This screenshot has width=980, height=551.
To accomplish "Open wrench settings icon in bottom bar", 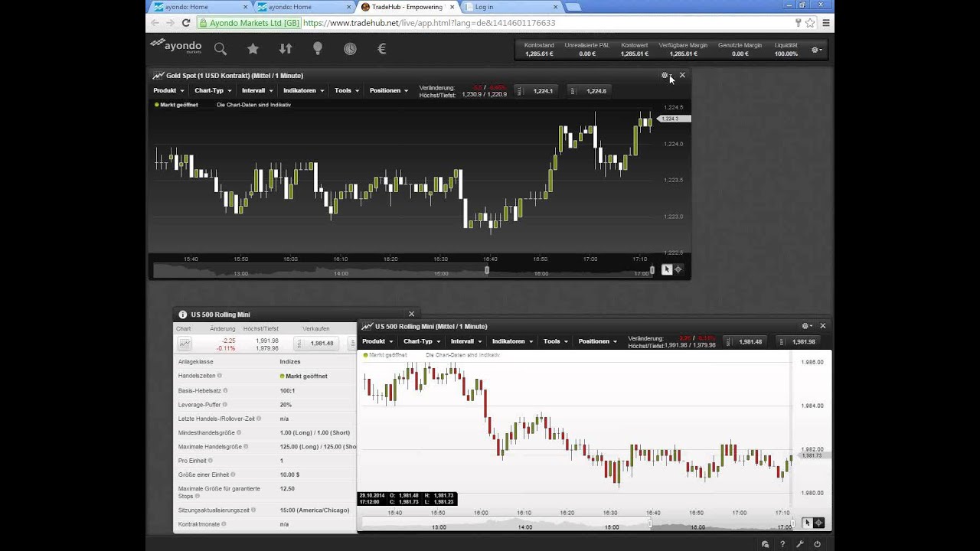I will click(800, 544).
